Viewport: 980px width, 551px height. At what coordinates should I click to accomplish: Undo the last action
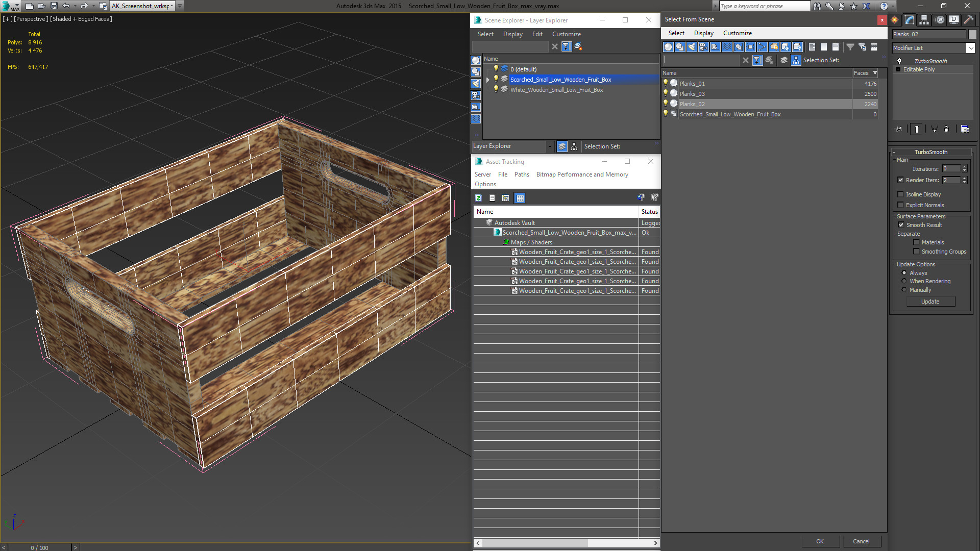[x=66, y=6]
